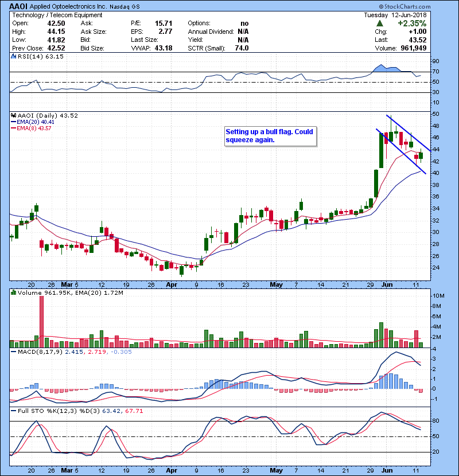Click the Last Size label
459x476 pixels.
145,40
